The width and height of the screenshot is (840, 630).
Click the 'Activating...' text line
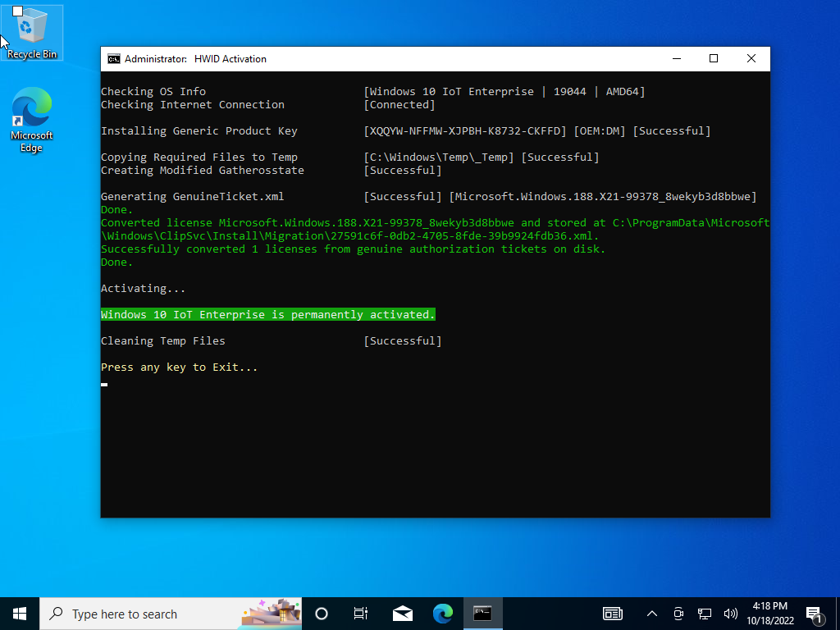(143, 288)
